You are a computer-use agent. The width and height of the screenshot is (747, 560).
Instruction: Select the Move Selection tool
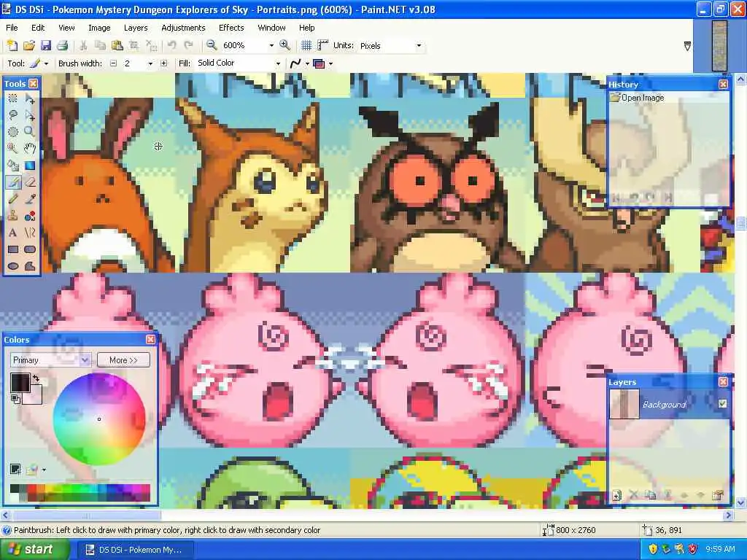pos(30,114)
